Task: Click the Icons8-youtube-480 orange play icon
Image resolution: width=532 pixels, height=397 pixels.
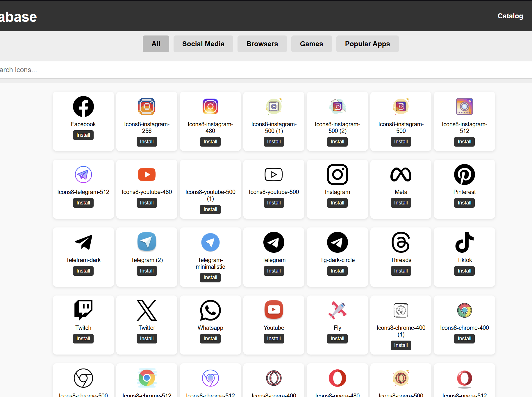Action: [147, 175]
